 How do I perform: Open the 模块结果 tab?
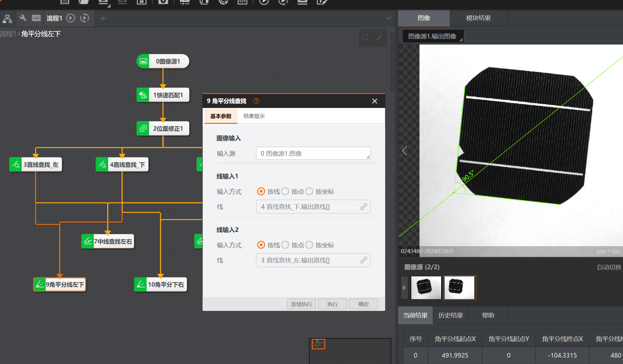pos(478,18)
